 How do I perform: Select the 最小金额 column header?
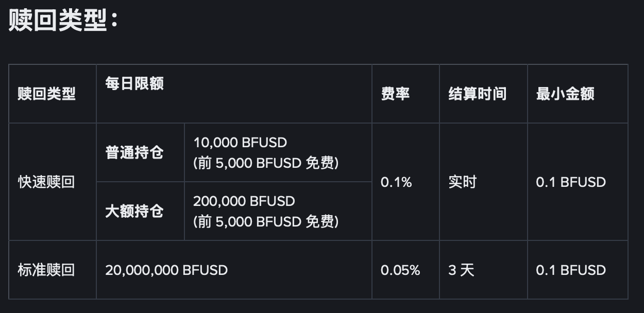point(565,94)
